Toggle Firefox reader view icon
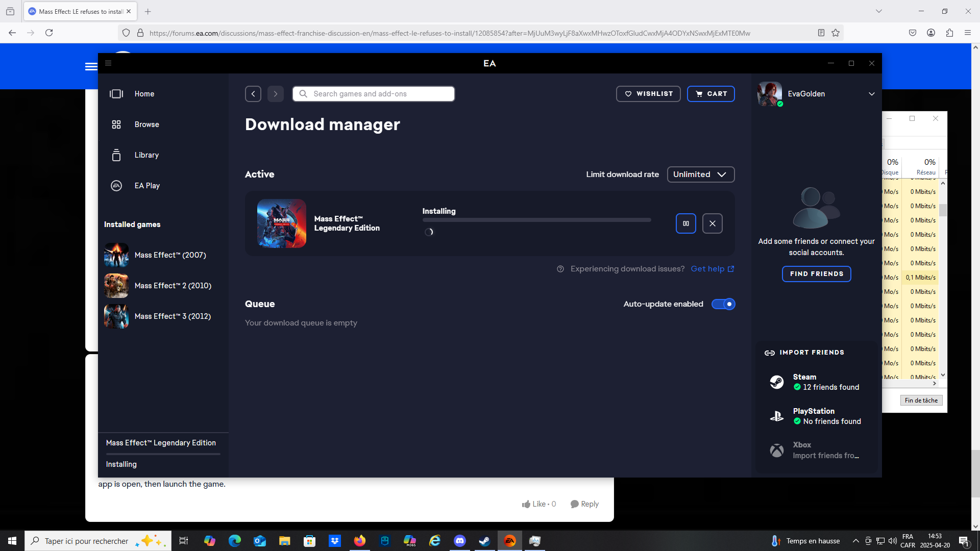Image resolution: width=980 pixels, height=551 pixels. (821, 33)
